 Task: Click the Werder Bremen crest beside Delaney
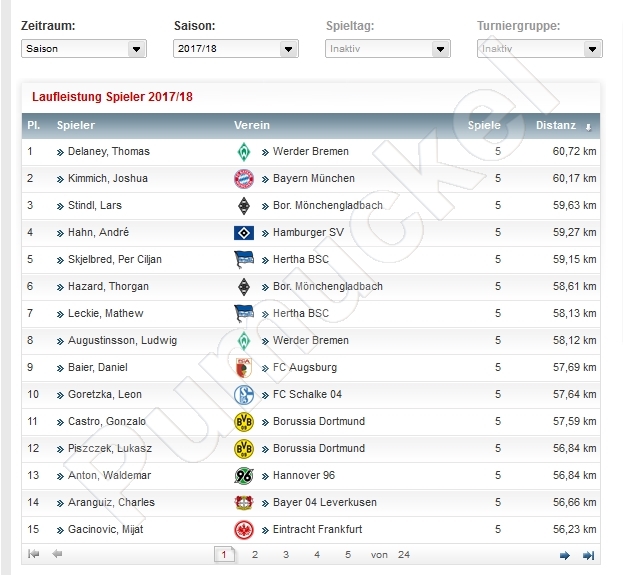coord(244,152)
